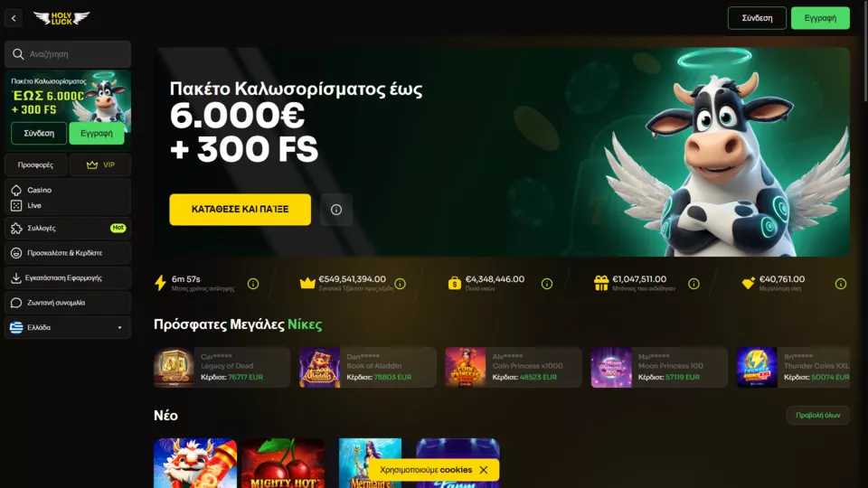This screenshot has width=868, height=488.
Task: Switch to the Προσφορές tab
Action: [35, 164]
